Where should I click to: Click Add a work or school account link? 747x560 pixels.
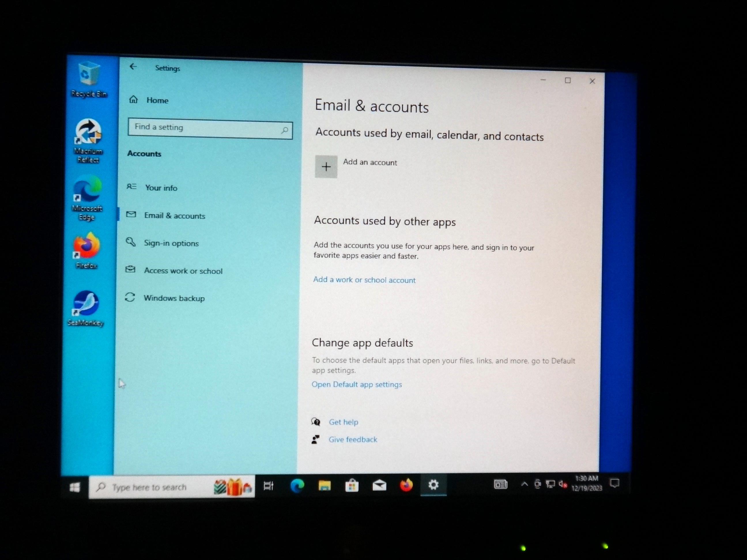click(364, 280)
